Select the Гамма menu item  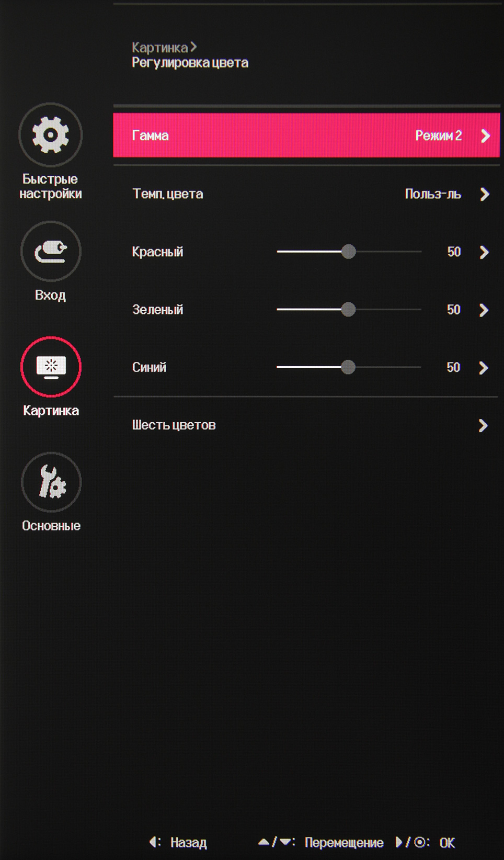point(151,136)
